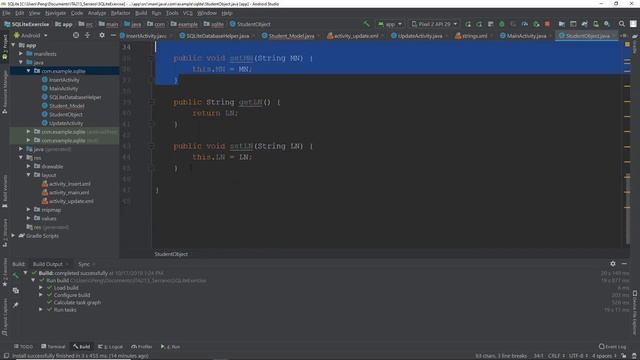640x360 pixels.
Task: Open the Refactor menu
Action: click(x=120, y=13)
